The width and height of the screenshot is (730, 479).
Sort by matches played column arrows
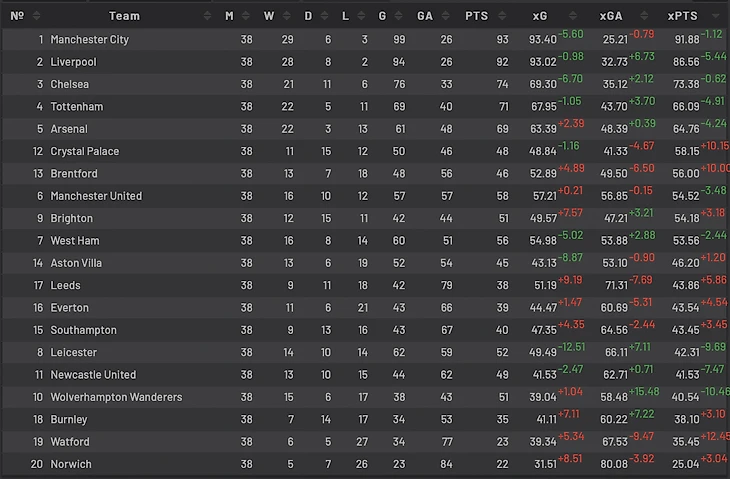255,16
